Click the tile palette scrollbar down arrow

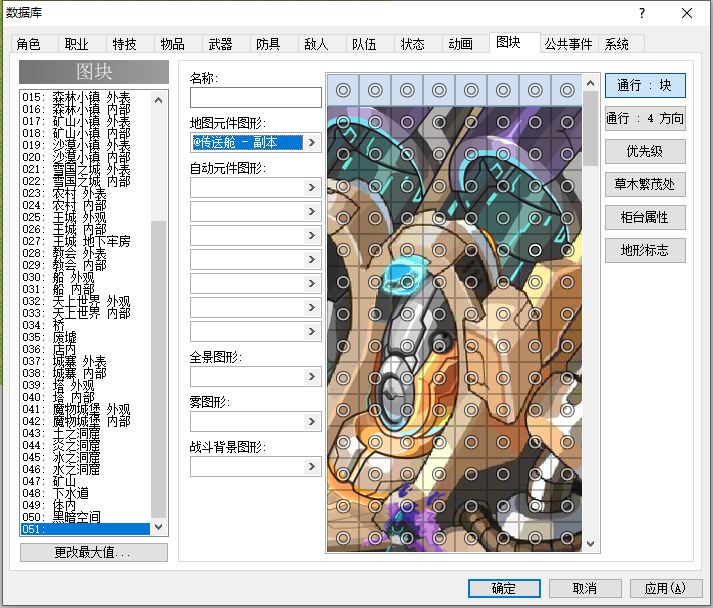coord(591,543)
